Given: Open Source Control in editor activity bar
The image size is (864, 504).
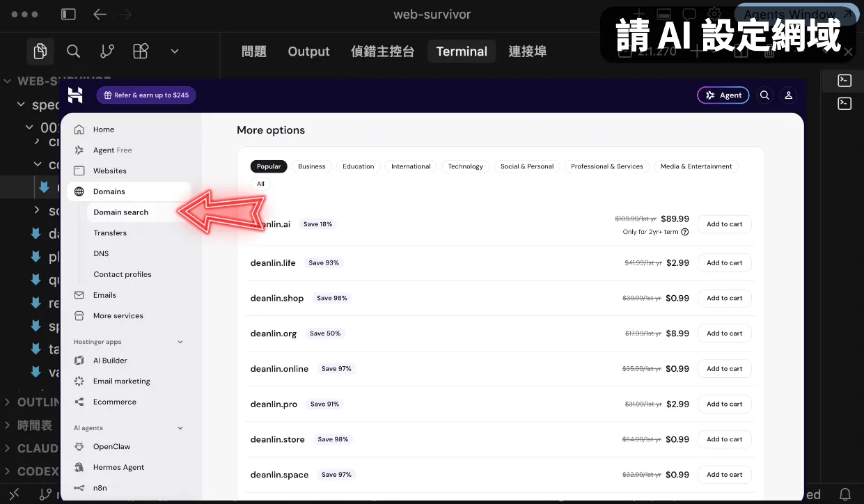Looking at the screenshot, I should (x=107, y=51).
